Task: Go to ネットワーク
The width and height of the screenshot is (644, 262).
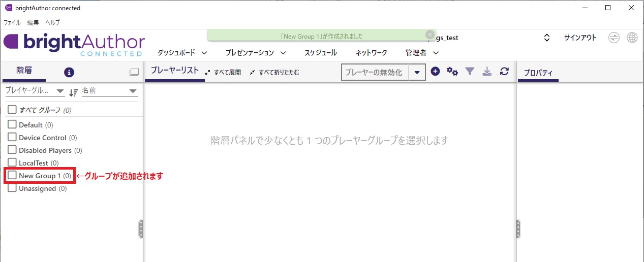Action: pyautogui.click(x=371, y=53)
